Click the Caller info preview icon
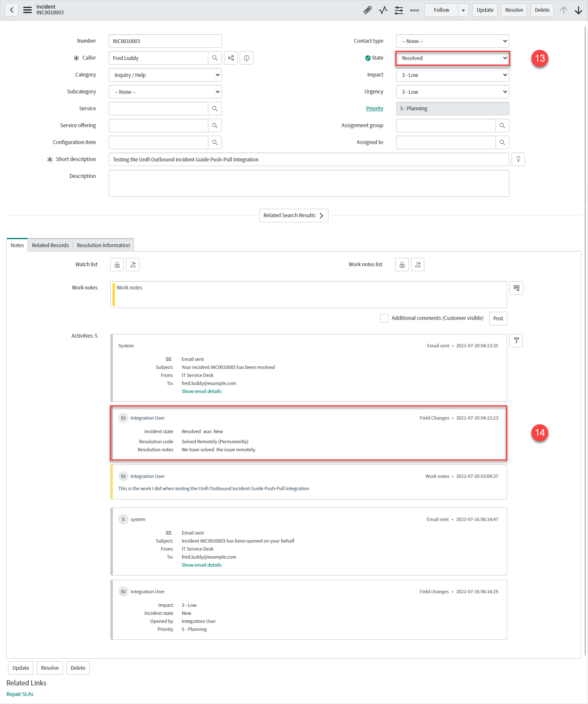Image resolution: width=588 pixels, height=704 pixels. pos(246,58)
